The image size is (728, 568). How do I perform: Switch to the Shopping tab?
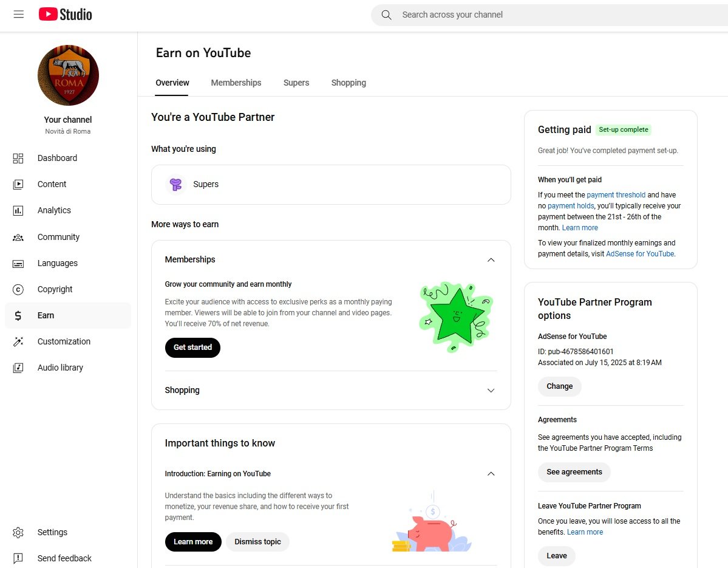click(x=349, y=83)
